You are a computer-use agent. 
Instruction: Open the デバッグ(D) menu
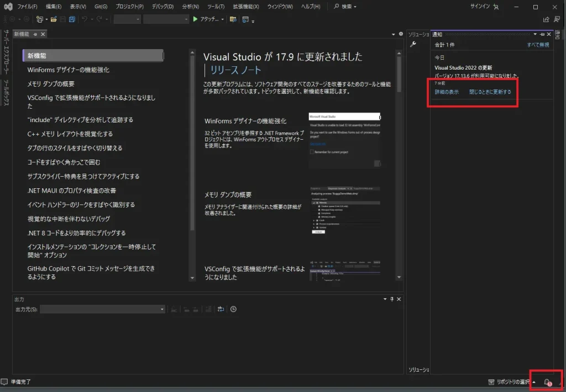pyautogui.click(x=163, y=7)
